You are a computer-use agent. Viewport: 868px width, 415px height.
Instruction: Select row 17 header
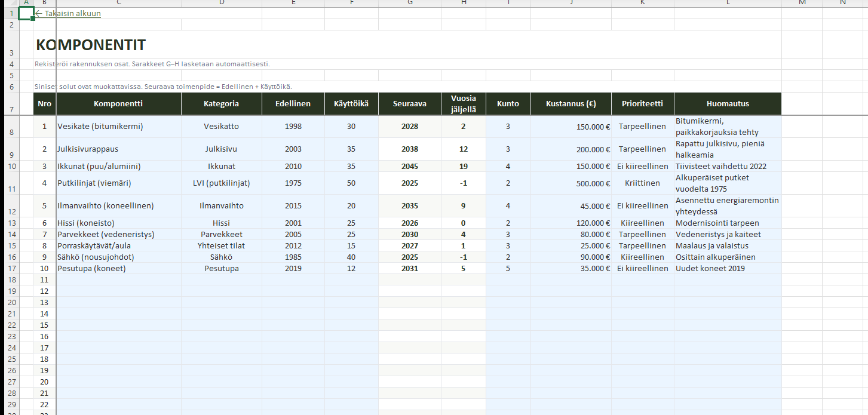(x=11, y=269)
